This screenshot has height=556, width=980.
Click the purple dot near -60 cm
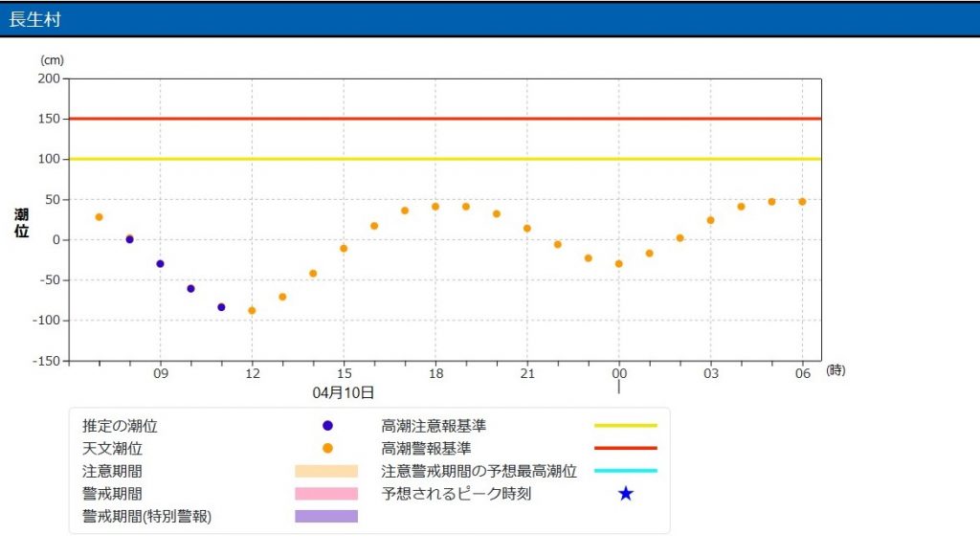pyautogui.click(x=190, y=289)
